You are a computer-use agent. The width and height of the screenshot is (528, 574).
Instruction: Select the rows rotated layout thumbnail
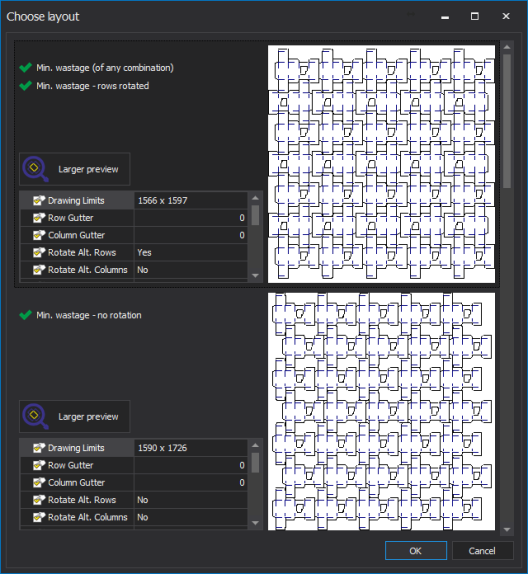click(382, 164)
